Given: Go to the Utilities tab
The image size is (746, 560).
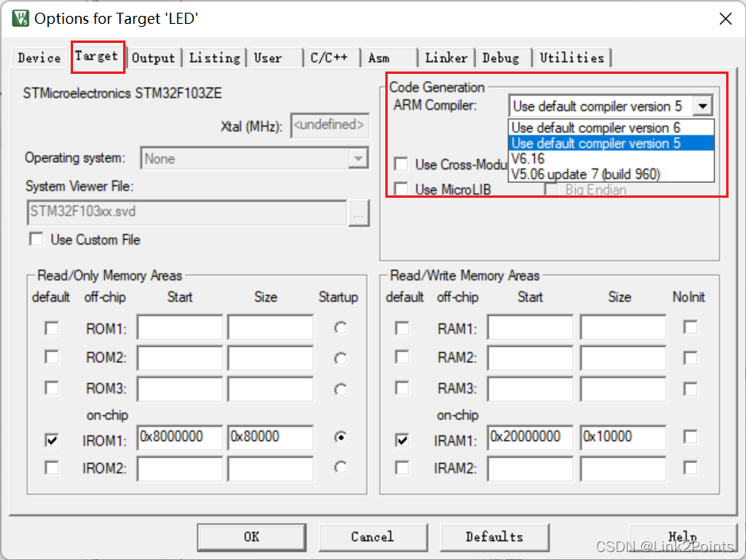Looking at the screenshot, I should (x=572, y=58).
